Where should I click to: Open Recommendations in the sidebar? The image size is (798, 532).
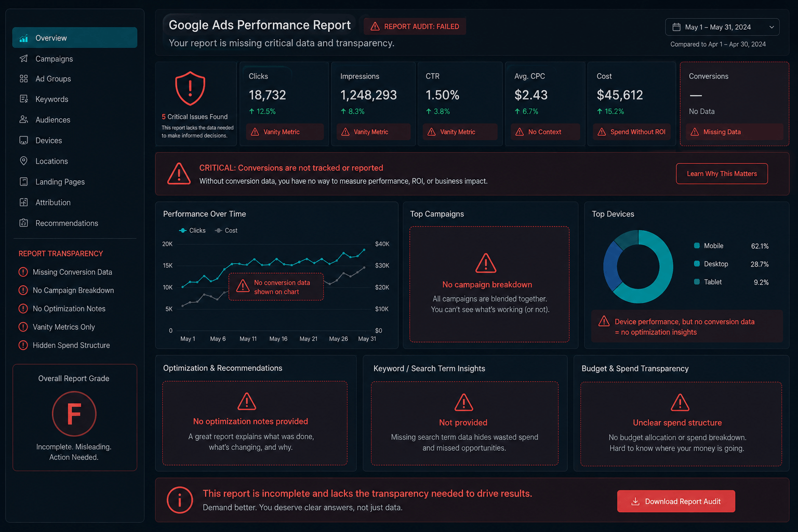pyautogui.click(x=66, y=223)
